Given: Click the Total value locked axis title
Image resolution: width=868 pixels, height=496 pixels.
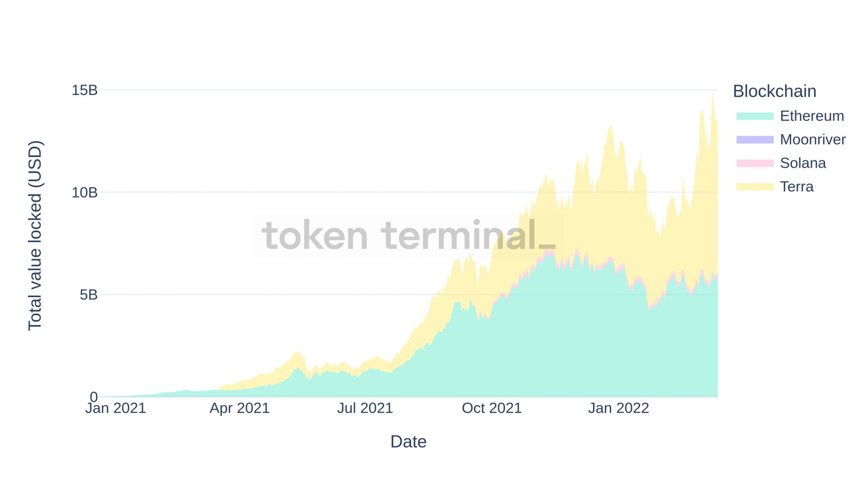Looking at the screenshot, I should [x=35, y=236].
